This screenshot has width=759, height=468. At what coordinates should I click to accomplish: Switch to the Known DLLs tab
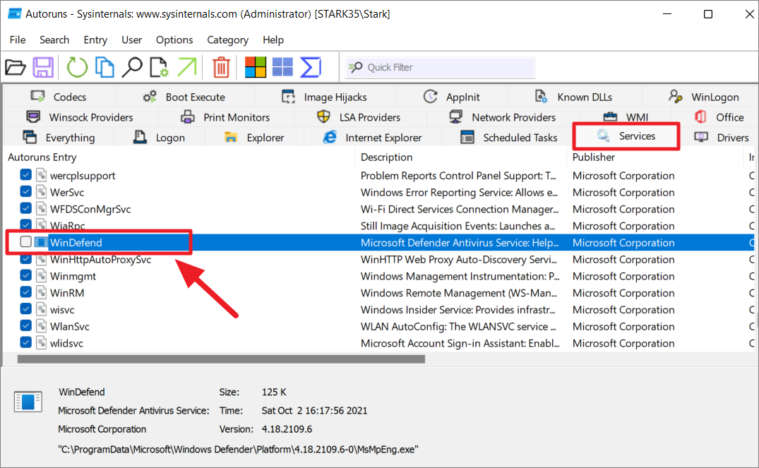point(574,97)
